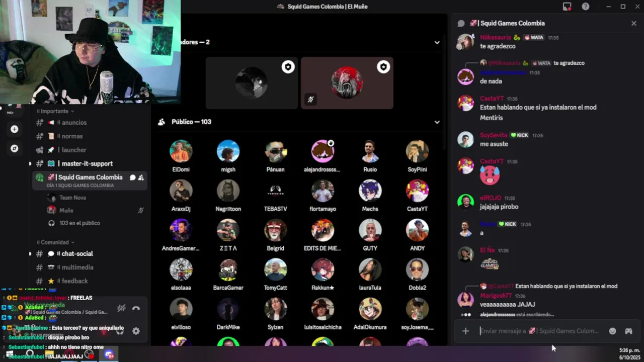Click SoySevita username in chat
Viewport: 644px width, 362px height.
point(494,135)
